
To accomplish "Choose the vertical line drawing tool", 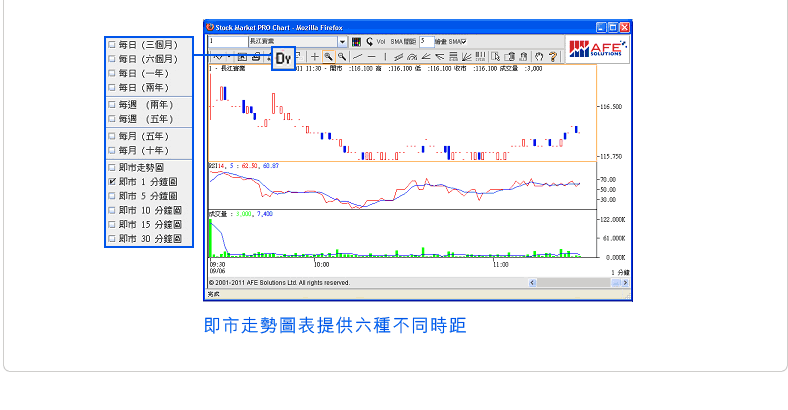I will pos(385,57).
